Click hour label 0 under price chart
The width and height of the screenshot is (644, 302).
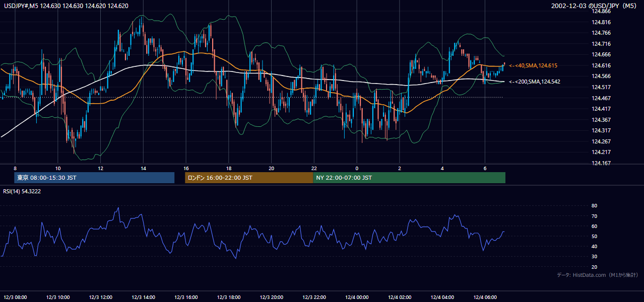[x=357, y=168]
